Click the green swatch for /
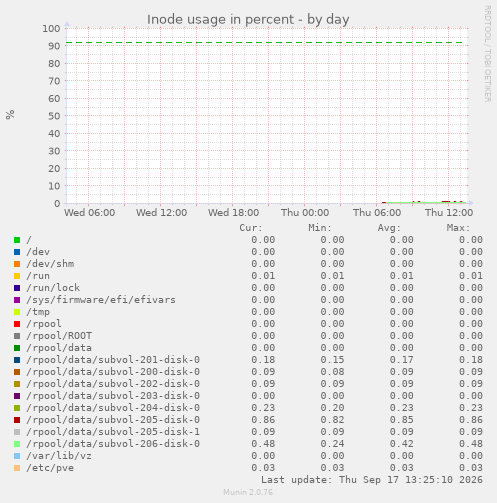 [17, 240]
